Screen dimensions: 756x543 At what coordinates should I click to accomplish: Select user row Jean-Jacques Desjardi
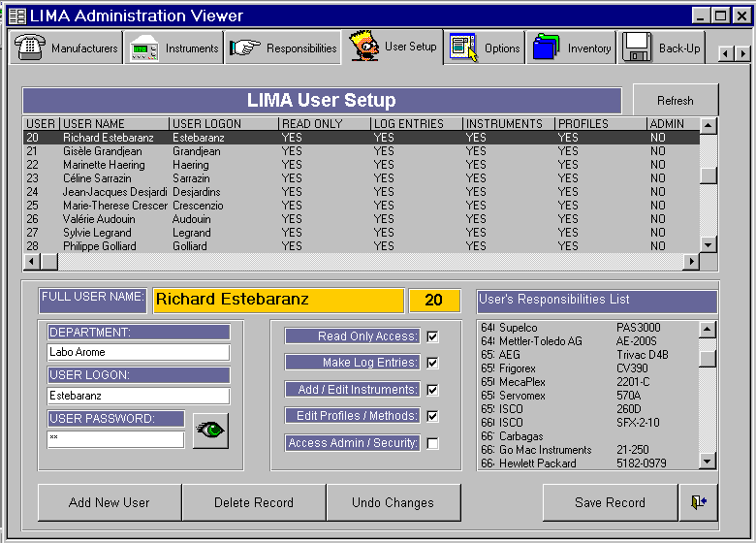[x=362, y=191]
